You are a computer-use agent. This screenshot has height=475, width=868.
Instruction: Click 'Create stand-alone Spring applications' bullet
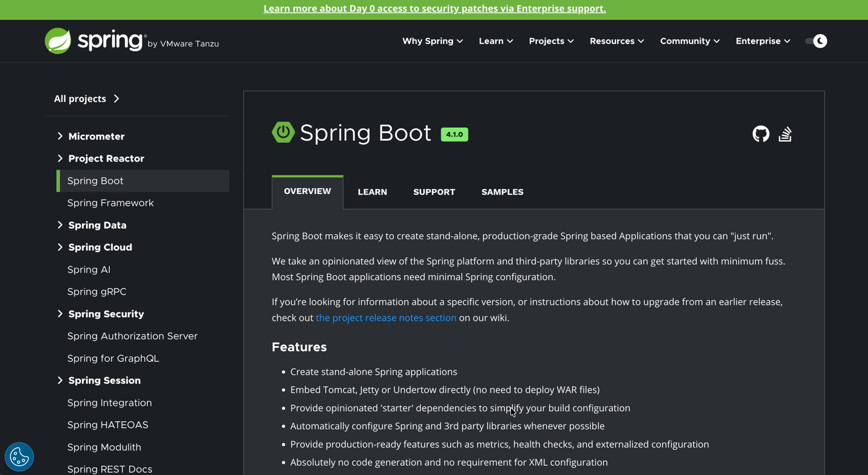[x=373, y=372]
